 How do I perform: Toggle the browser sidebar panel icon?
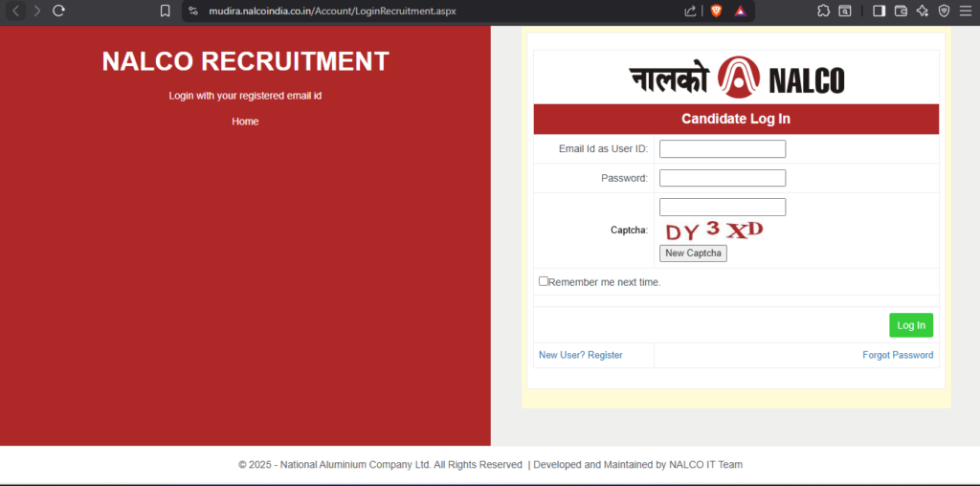pos(879,11)
